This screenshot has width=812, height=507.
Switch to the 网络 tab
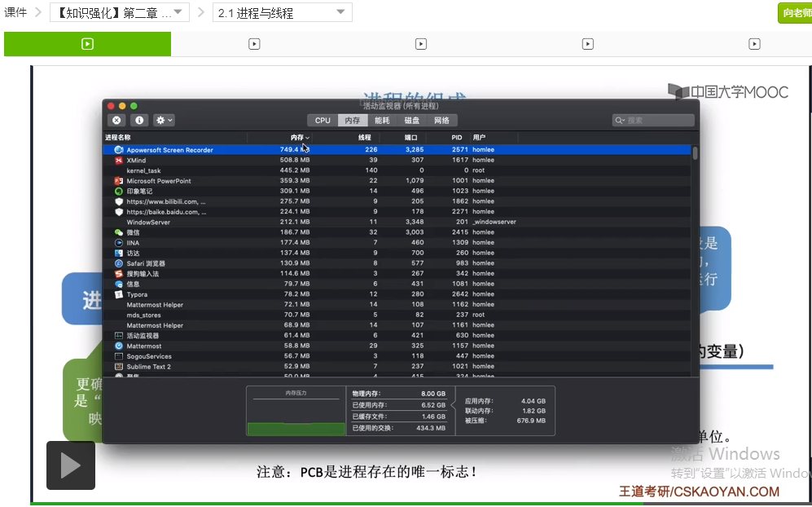click(441, 121)
